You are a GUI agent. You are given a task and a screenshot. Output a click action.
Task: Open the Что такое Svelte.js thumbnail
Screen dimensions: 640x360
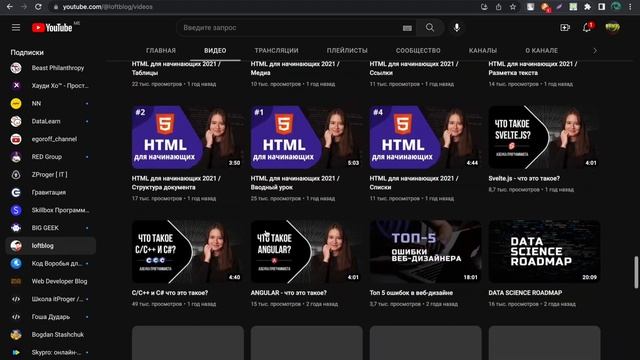click(x=544, y=137)
